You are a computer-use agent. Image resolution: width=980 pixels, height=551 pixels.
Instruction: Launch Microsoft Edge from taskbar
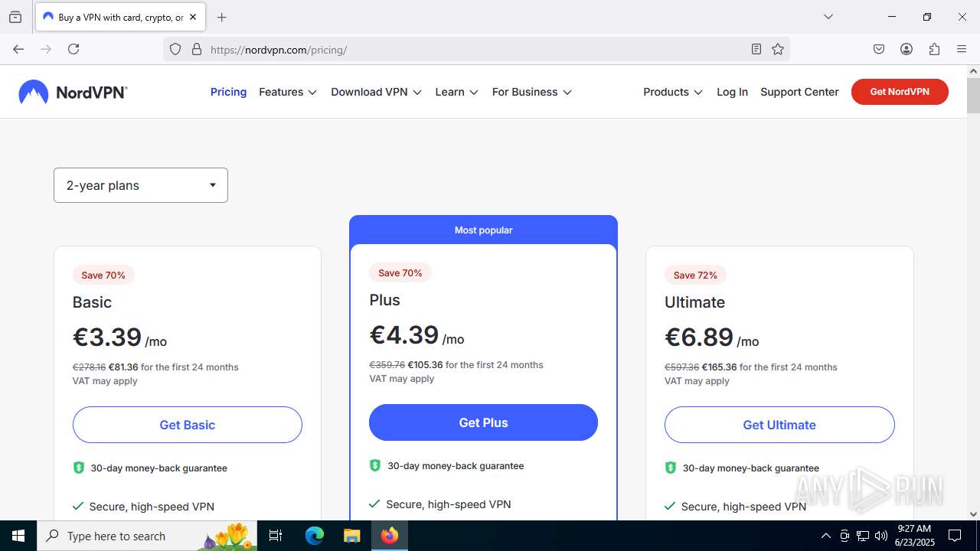[315, 536]
